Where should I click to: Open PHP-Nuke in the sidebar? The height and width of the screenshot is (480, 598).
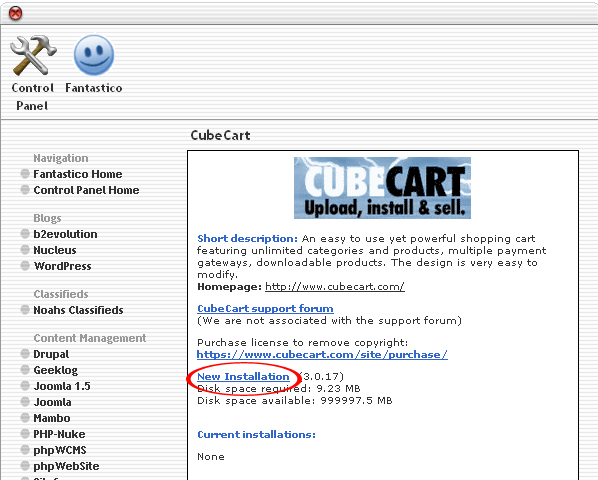[59, 434]
